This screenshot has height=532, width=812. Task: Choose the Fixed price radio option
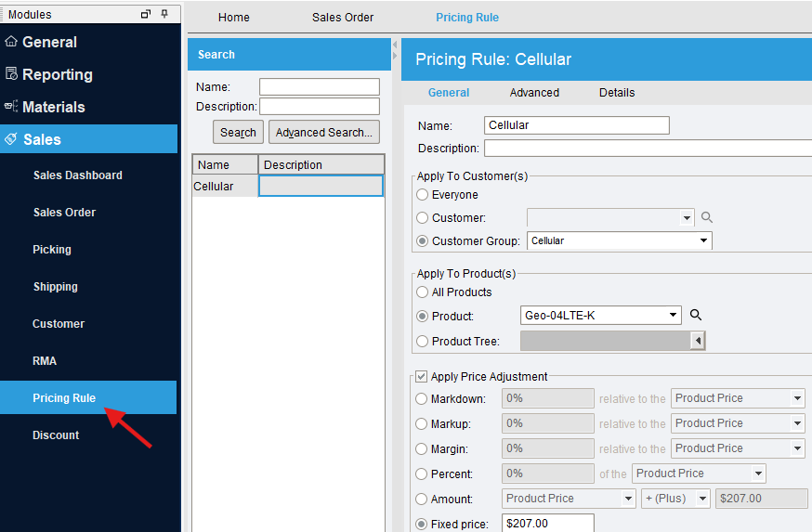(x=422, y=525)
